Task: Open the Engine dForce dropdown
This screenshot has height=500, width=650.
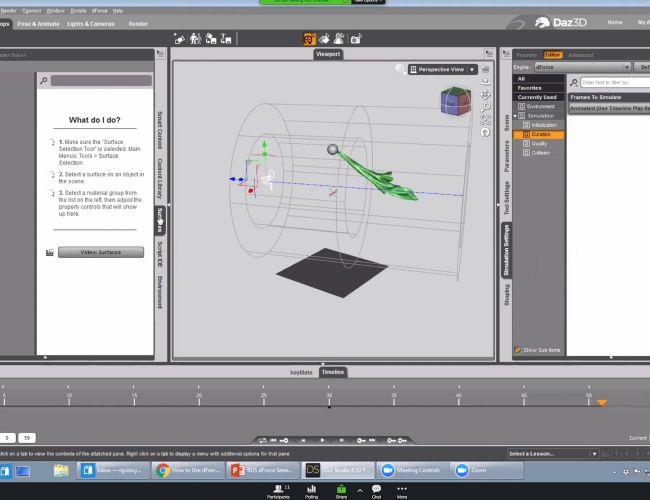Action: point(581,66)
